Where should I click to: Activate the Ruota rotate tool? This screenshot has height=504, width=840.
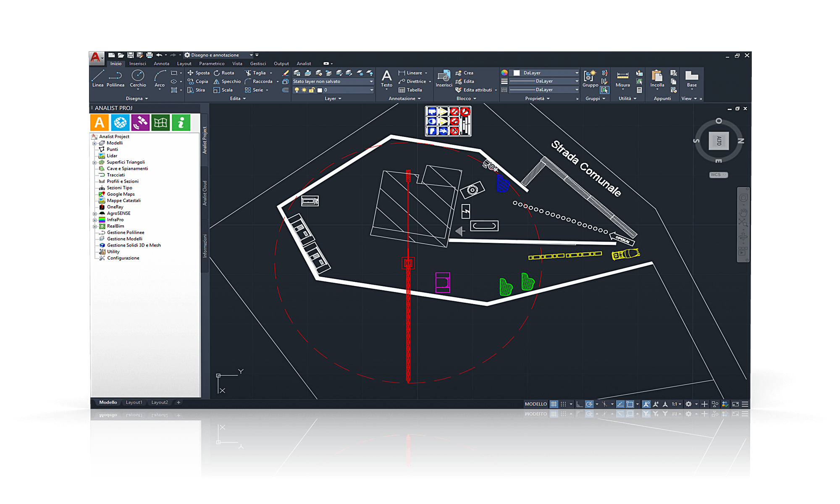224,73
